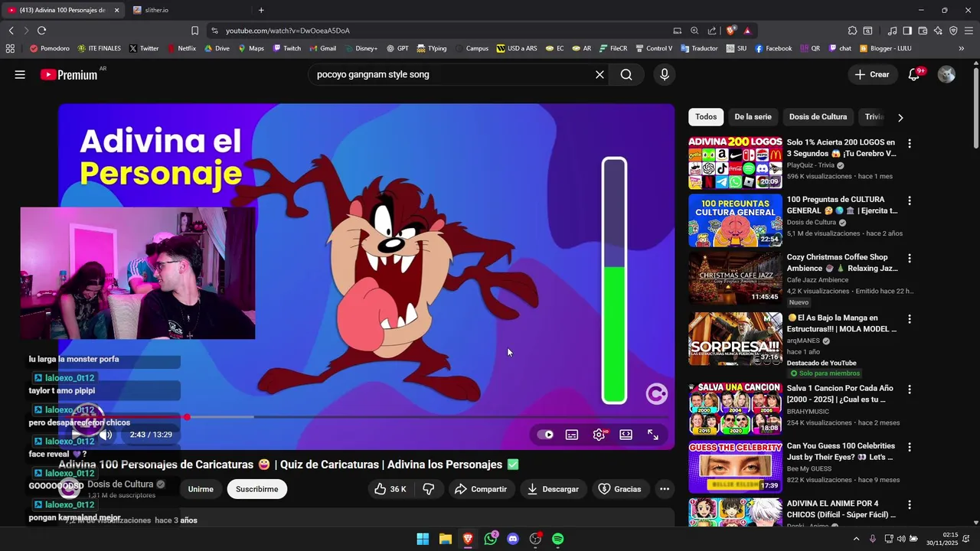Open options for Cultura General video
Screen dimensions: 980x551
pyautogui.click(x=910, y=201)
